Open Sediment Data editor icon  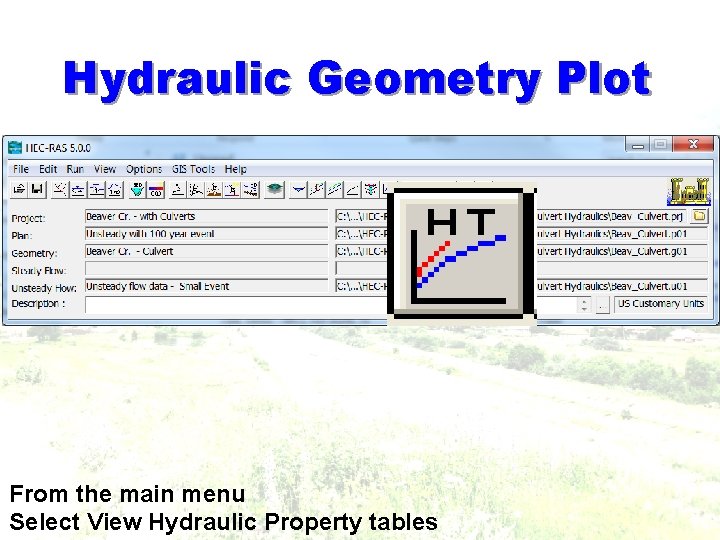coord(137,189)
